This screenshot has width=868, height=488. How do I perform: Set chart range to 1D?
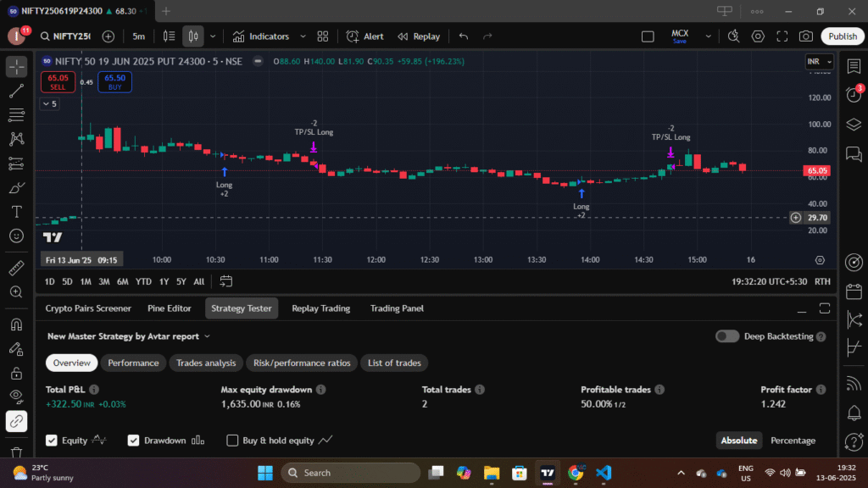(x=50, y=281)
